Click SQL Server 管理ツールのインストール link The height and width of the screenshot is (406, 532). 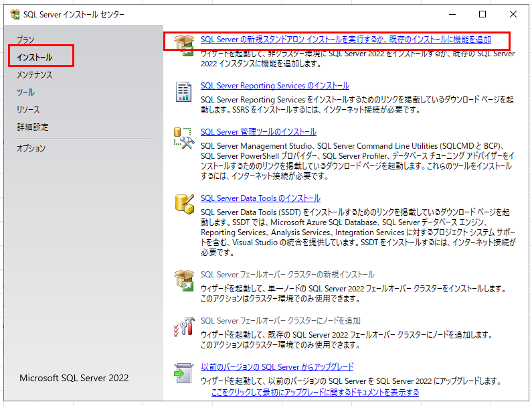[258, 132]
